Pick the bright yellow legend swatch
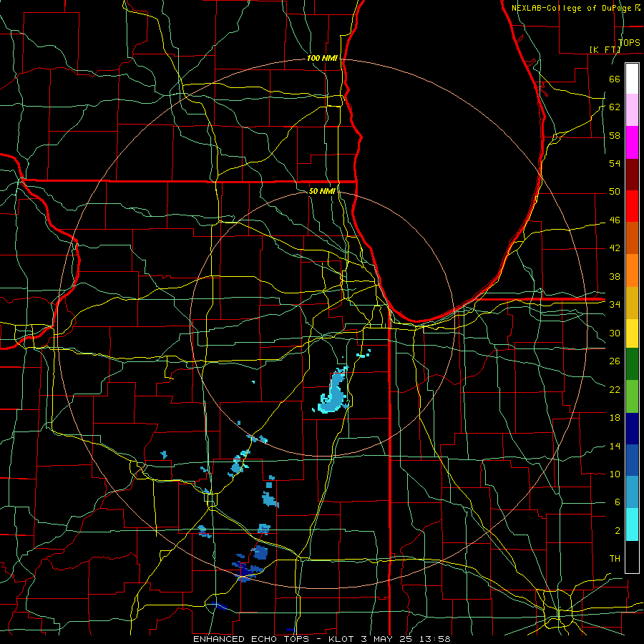 tap(632, 333)
